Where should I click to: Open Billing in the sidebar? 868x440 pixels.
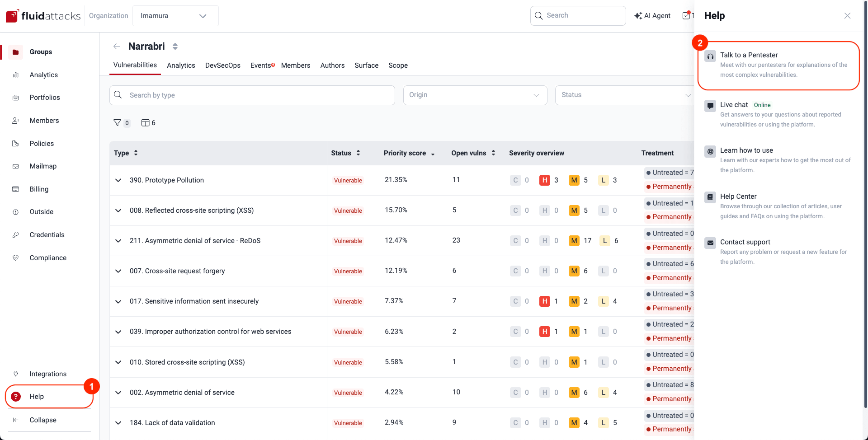[x=39, y=189]
